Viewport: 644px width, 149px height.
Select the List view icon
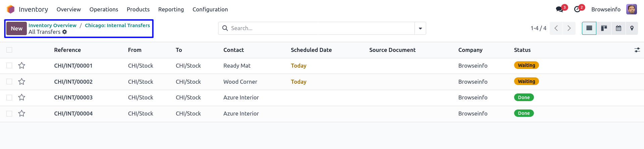point(589,28)
